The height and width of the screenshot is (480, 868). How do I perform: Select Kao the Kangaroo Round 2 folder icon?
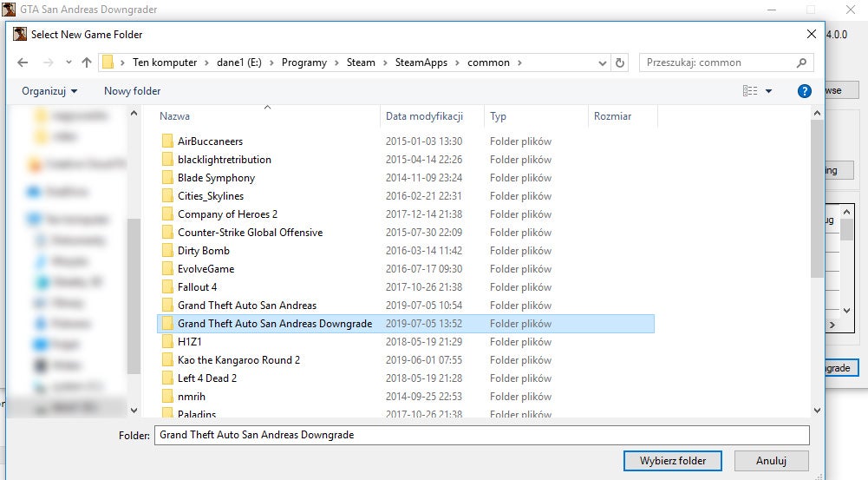(167, 360)
